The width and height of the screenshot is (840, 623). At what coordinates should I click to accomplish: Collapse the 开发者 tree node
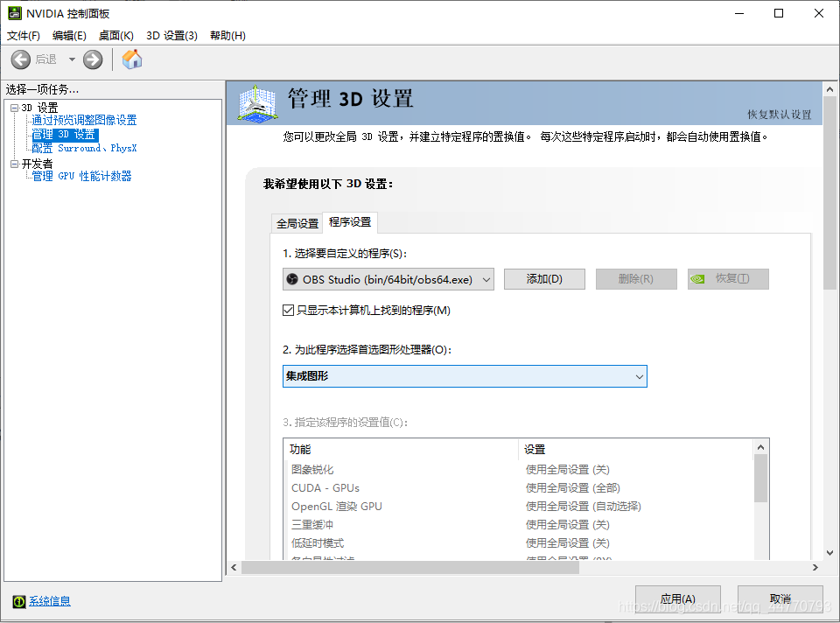[15, 164]
